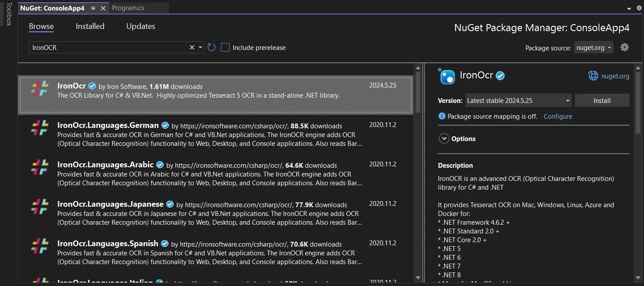
Task: Click the Install button
Action: [x=602, y=100]
